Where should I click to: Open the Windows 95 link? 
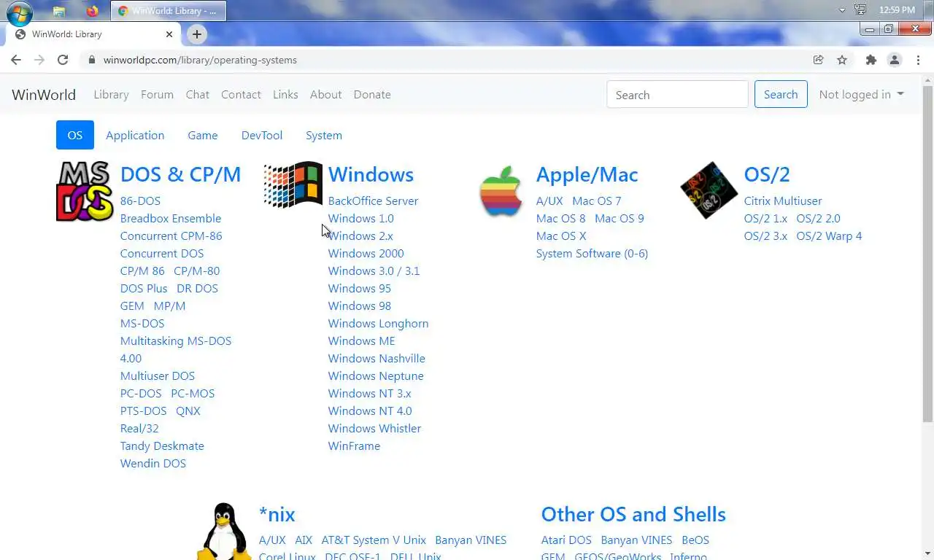pos(360,288)
